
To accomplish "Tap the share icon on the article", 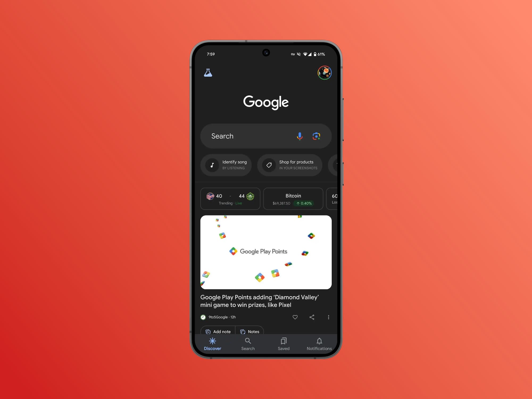I will pyautogui.click(x=312, y=317).
